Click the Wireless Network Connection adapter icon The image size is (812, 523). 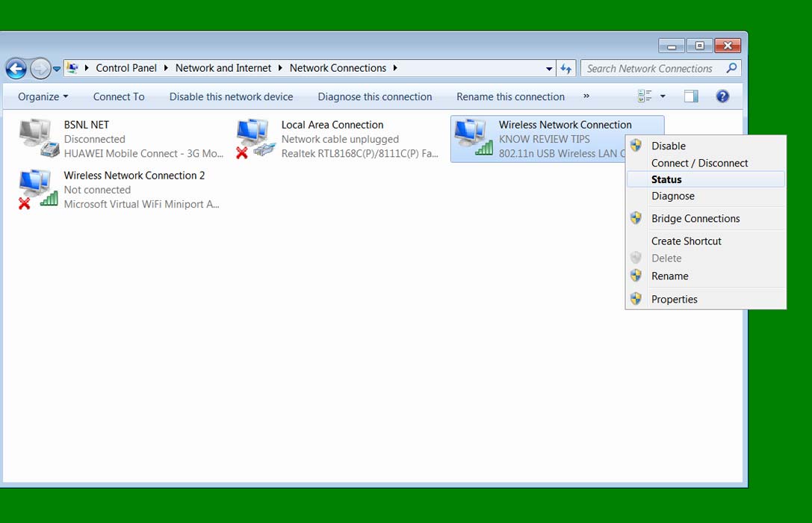coord(473,137)
